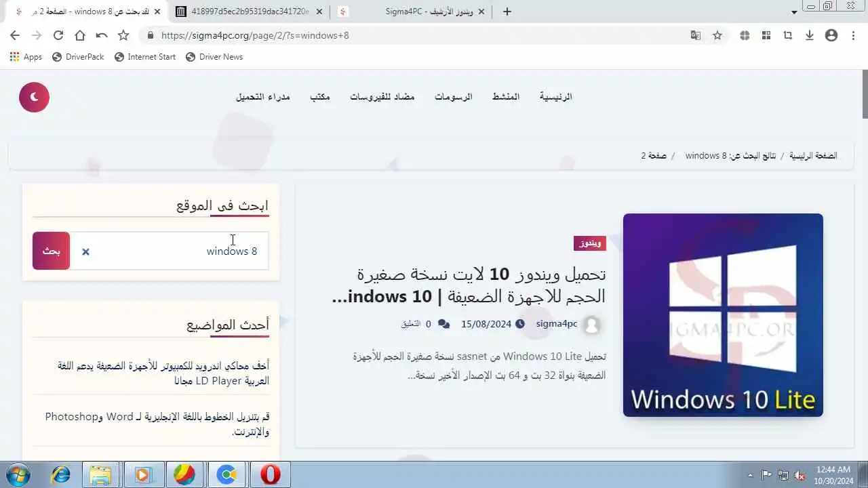Switch to the 418997d5ec2b95319dac tab

[x=250, y=12]
